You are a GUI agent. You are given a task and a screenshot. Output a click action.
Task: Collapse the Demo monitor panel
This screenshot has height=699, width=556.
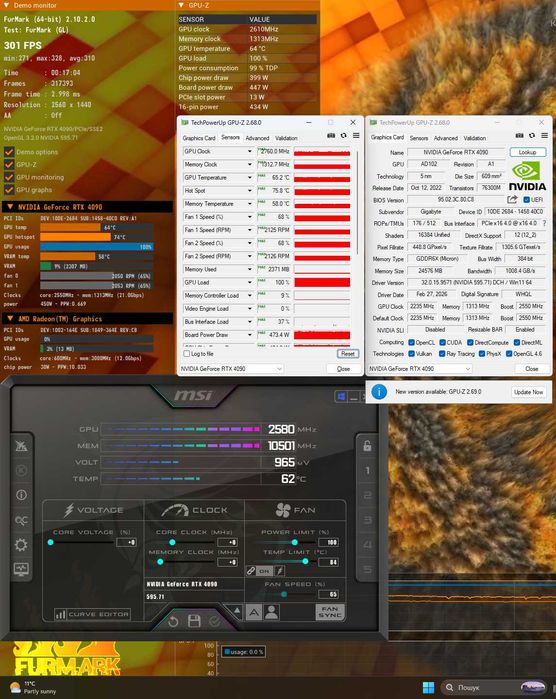click(x=6, y=5)
